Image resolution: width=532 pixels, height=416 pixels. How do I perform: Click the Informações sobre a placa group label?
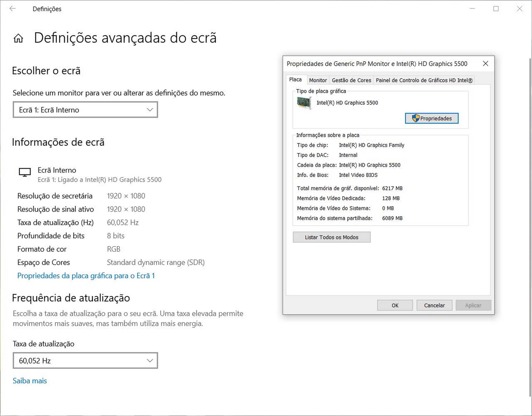pyautogui.click(x=328, y=135)
